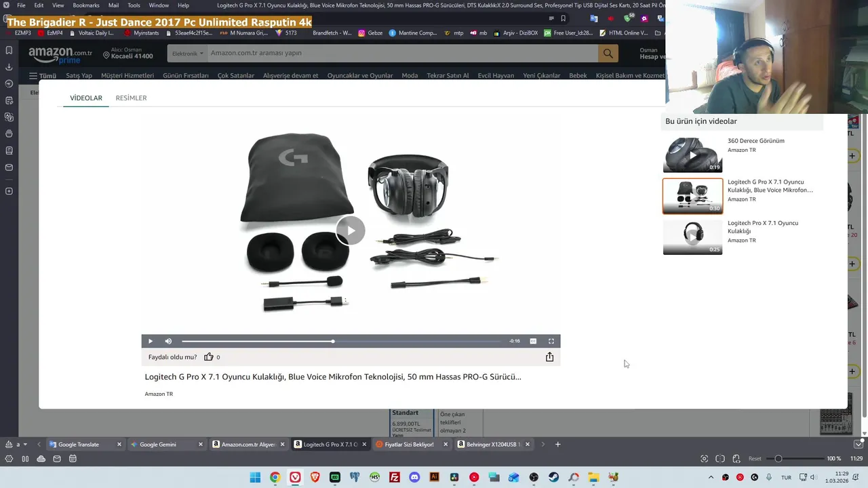Open the Bookmarks side panel icon
Image resolution: width=868 pixels, height=488 pixels.
(x=9, y=50)
